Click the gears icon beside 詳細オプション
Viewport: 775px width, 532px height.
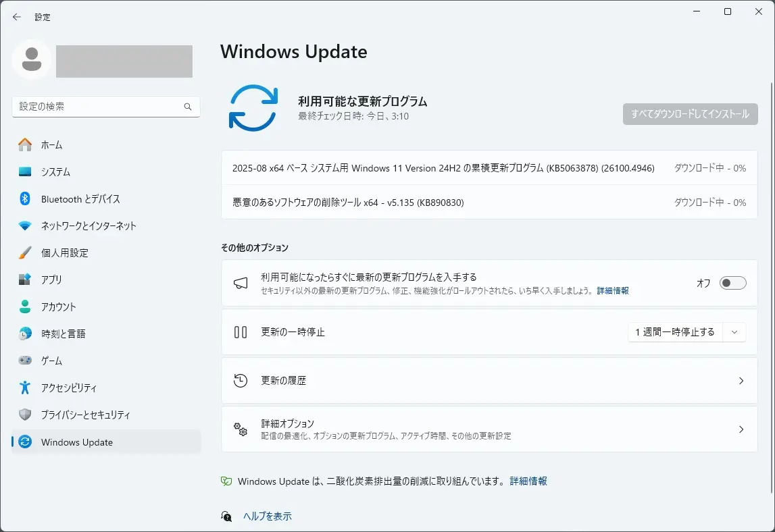tap(241, 429)
